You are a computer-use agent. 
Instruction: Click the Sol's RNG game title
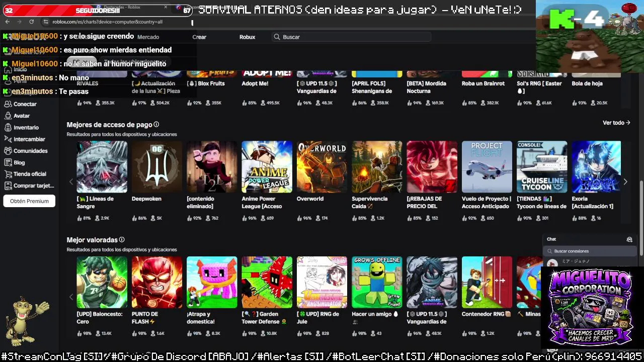539,87
